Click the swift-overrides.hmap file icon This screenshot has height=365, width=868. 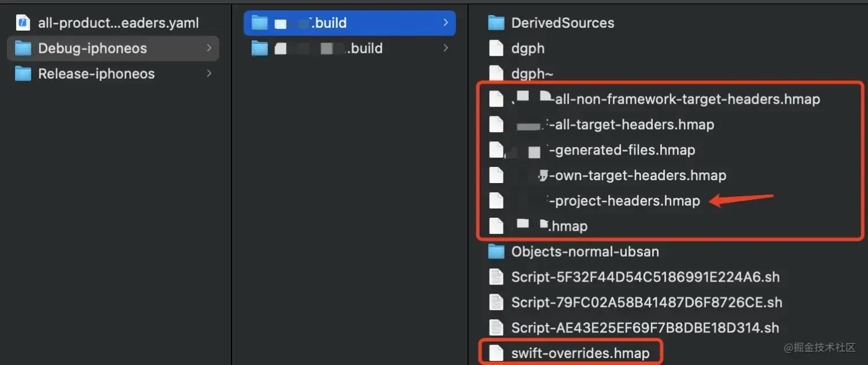coord(496,353)
